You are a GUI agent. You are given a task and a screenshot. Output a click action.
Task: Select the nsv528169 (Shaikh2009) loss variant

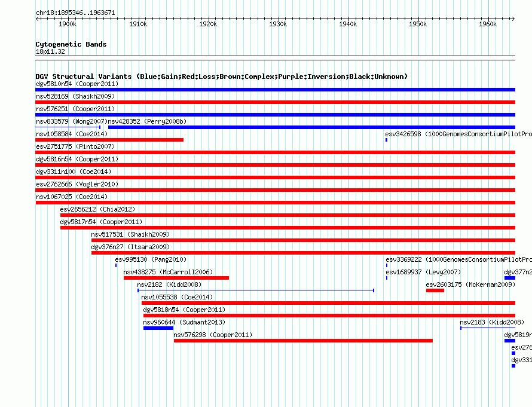(275, 102)
